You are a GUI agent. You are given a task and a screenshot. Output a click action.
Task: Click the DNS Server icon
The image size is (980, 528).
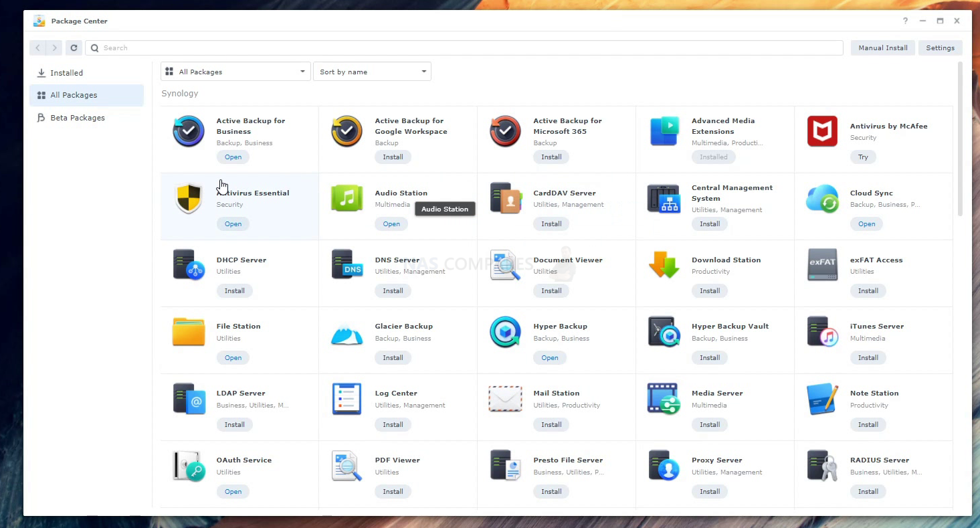pyautogui.click(x=347, y=265)
